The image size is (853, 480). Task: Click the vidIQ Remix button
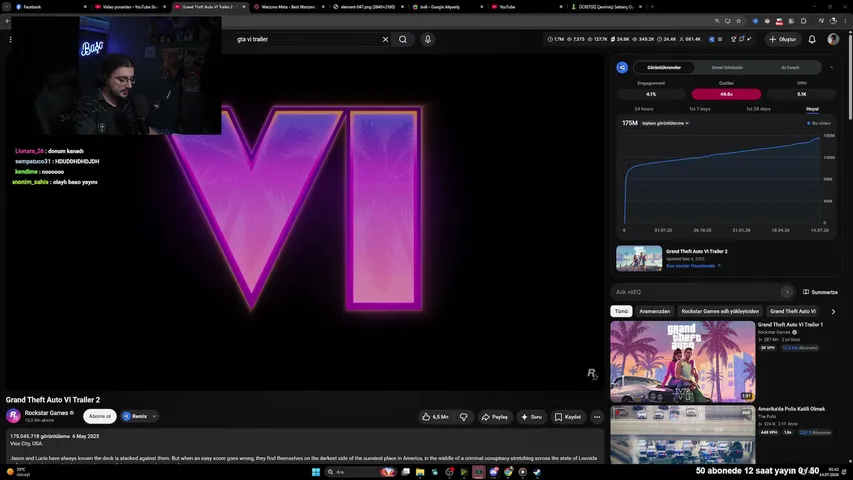(x=135, y=416)
